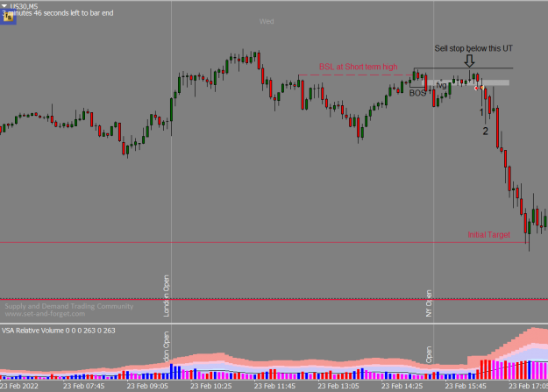Select the 'NY Open' label in the main chart
The width and height of the screenshot is (548, 392).
point(429,303)
